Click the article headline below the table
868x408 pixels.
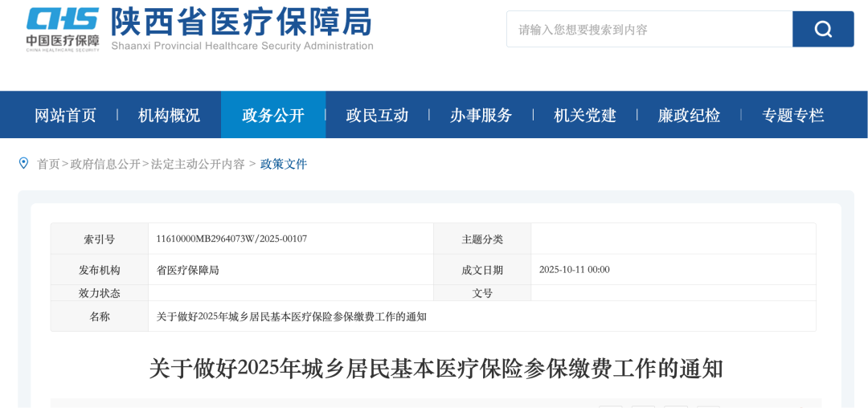point(436,369)
